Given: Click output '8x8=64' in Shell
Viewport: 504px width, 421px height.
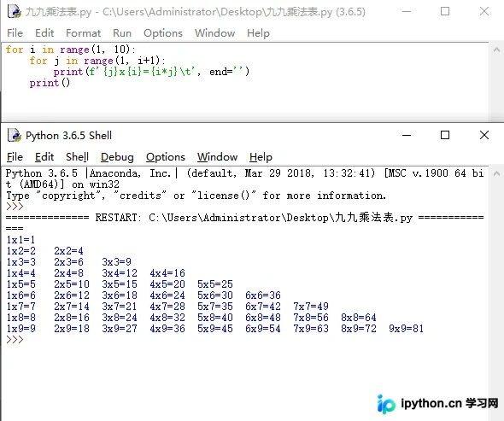Looking at the screenshot, I should click(359, 318).
